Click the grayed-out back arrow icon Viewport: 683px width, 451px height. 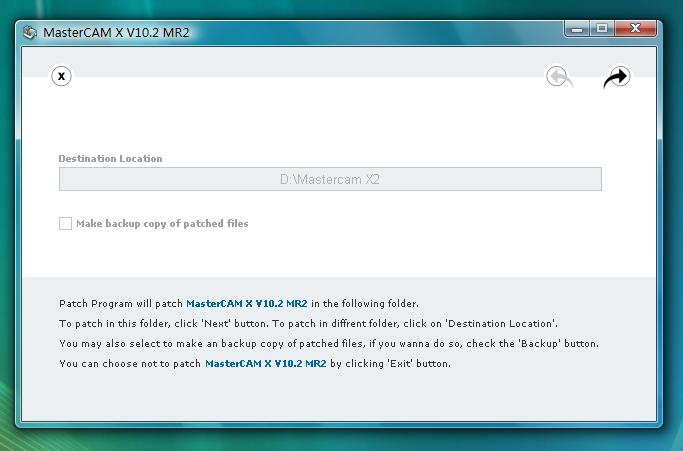pyautogui.click(x=559, y=77)
